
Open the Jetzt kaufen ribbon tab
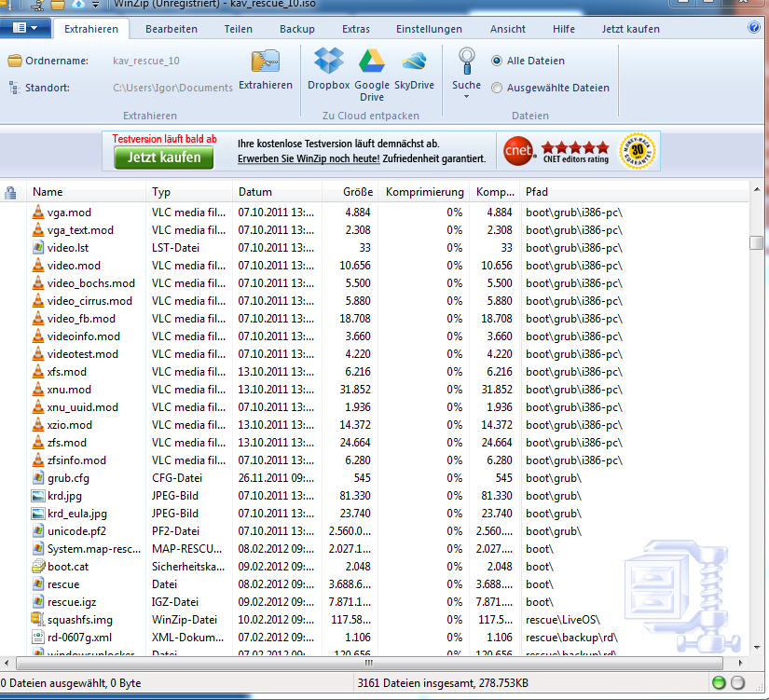click(631, 29)
